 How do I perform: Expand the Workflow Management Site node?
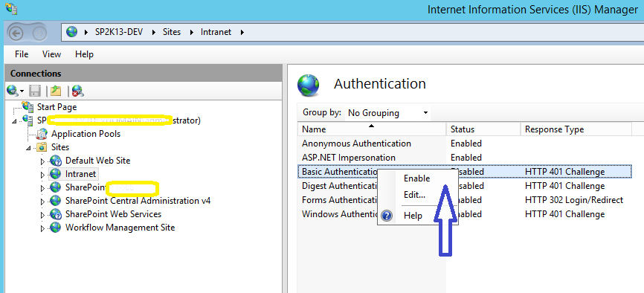coord(42,228)
